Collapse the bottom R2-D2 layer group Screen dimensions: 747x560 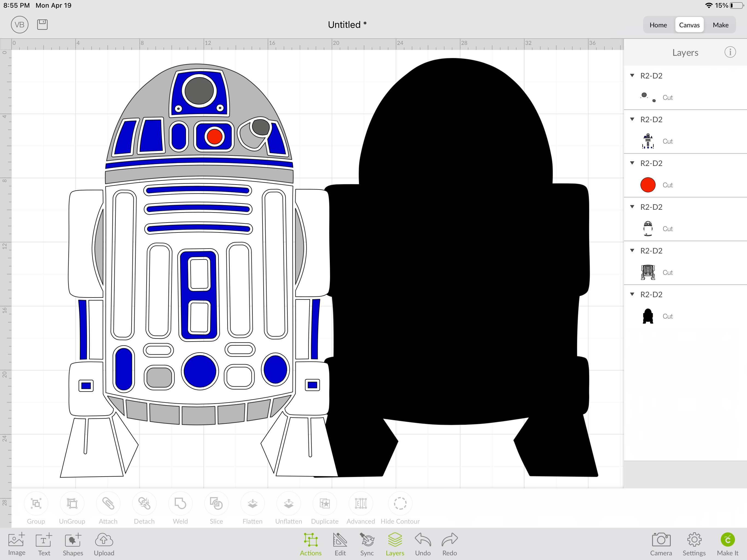coord(632,294)
